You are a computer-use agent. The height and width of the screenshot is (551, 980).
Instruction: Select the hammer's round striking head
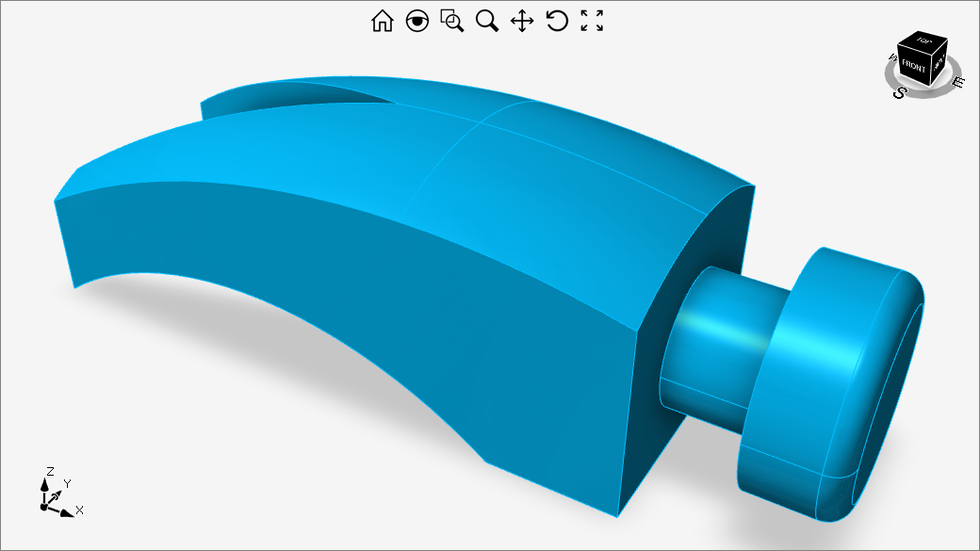pyautogui.click(x=831, y=384)
